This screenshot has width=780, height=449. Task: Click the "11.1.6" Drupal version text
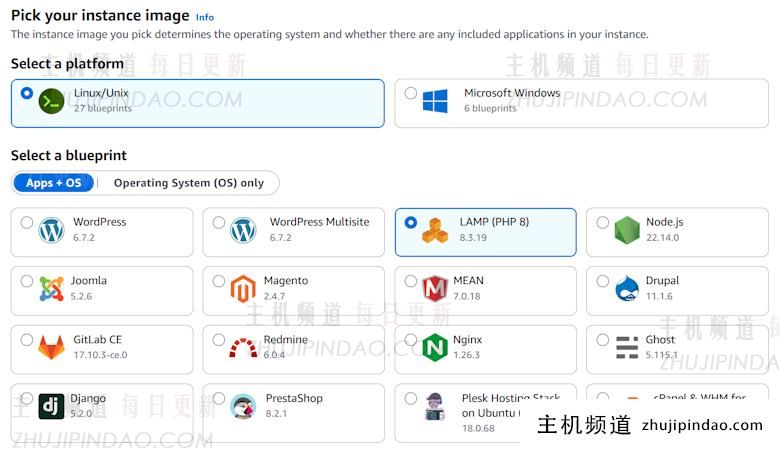click(x=659, y=296)
